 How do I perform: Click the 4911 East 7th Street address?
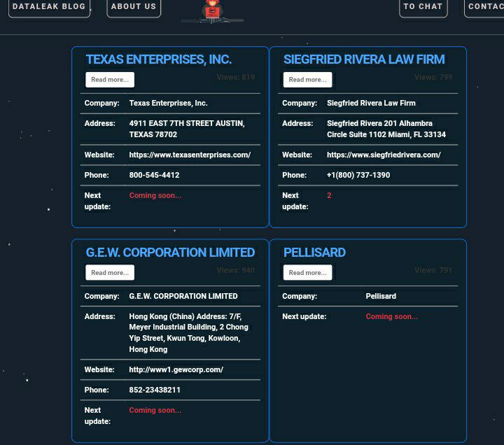[x=187, y=129]
